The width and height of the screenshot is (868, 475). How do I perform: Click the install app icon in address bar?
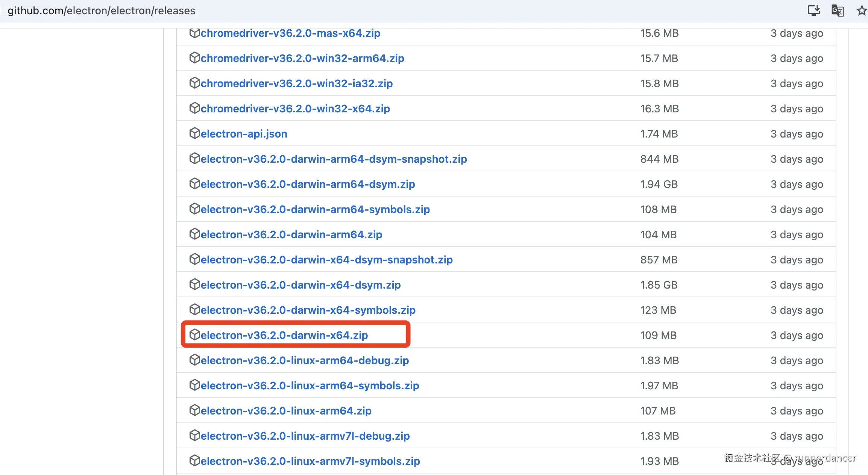[x=814, y=10]
